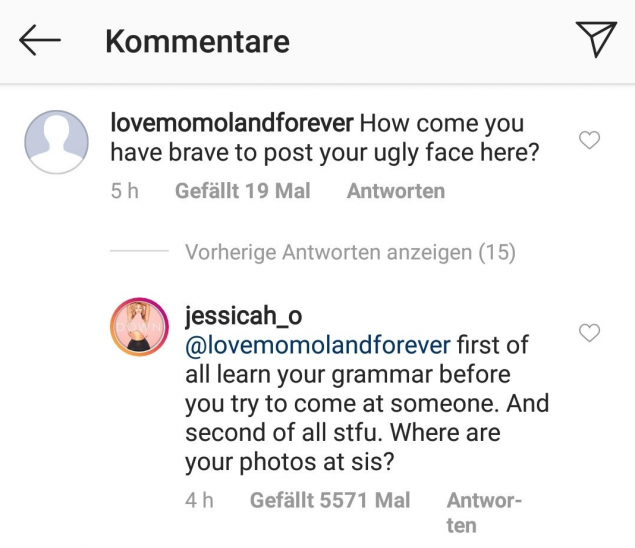Expand Vorherige Antworten anzeigen (15)

tap(350, 253)
